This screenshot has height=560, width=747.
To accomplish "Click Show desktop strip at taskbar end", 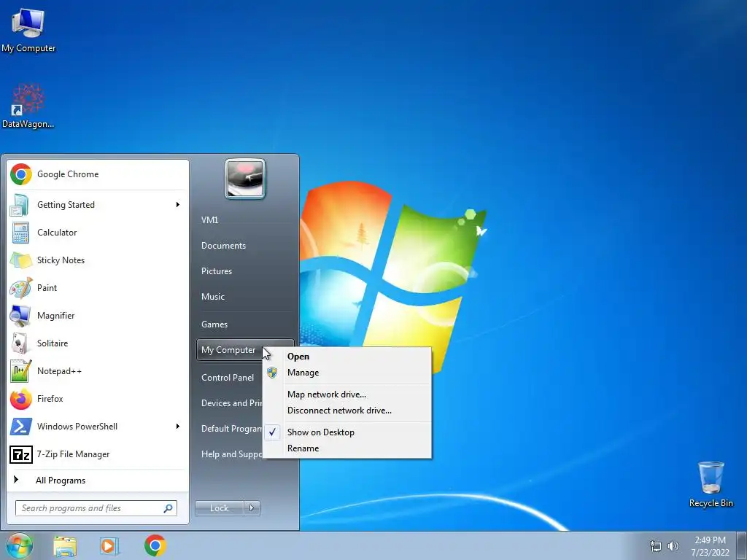I will [x=742, y=545].
